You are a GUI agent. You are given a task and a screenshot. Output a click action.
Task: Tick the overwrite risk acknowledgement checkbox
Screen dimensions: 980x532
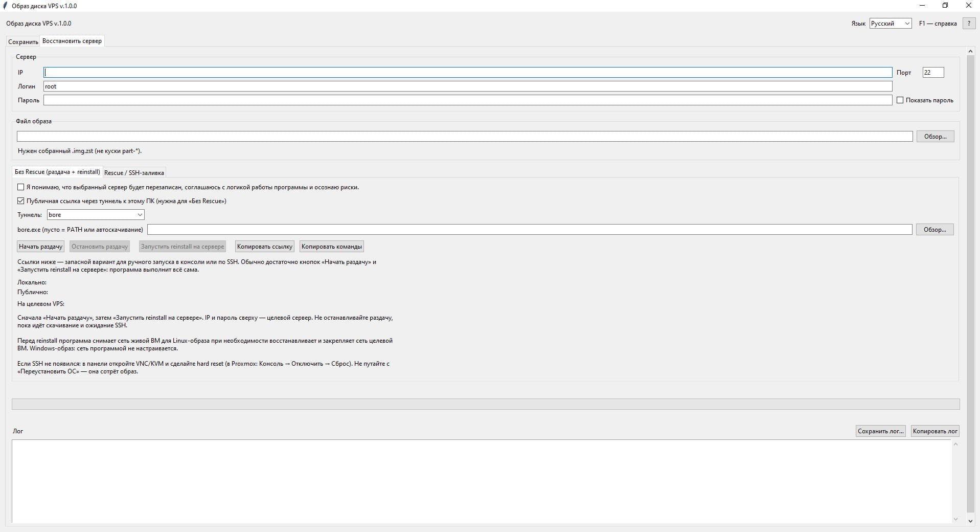tap(21, 187)
